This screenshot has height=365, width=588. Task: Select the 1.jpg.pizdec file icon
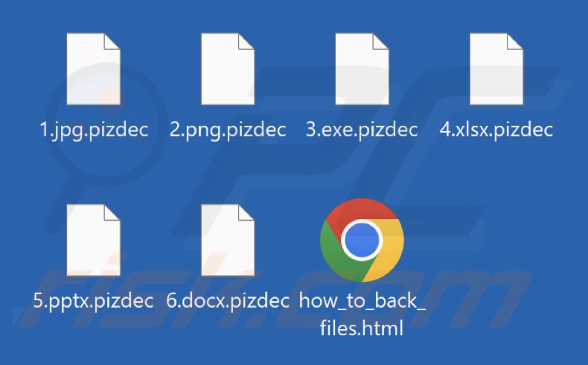pyautogui.click(x=93, y=69)
